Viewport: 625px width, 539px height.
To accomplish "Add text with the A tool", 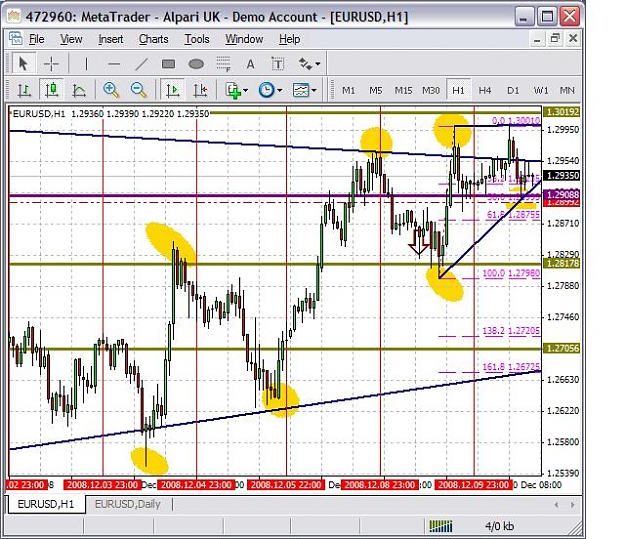I will click(250, 64).
